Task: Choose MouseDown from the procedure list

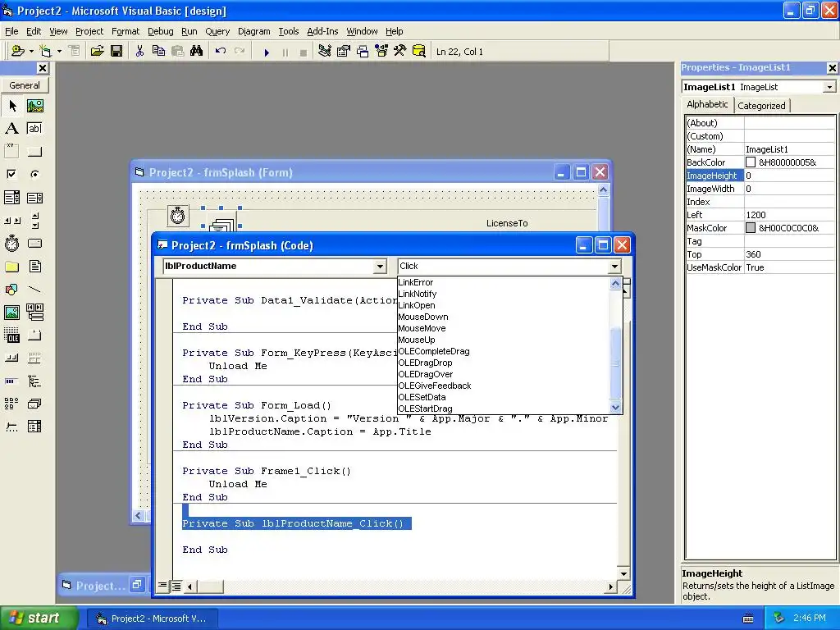Action: pyautogui.click(x=422, y=317)
